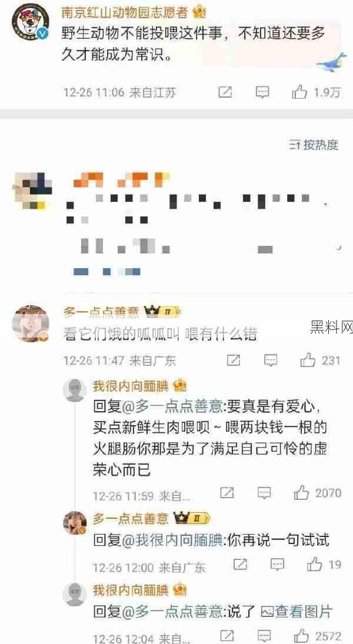This screenshot has height=644, width=353.
Task: Open the 南京红山动物园志愿者 avatar
Action: (29, 23)
